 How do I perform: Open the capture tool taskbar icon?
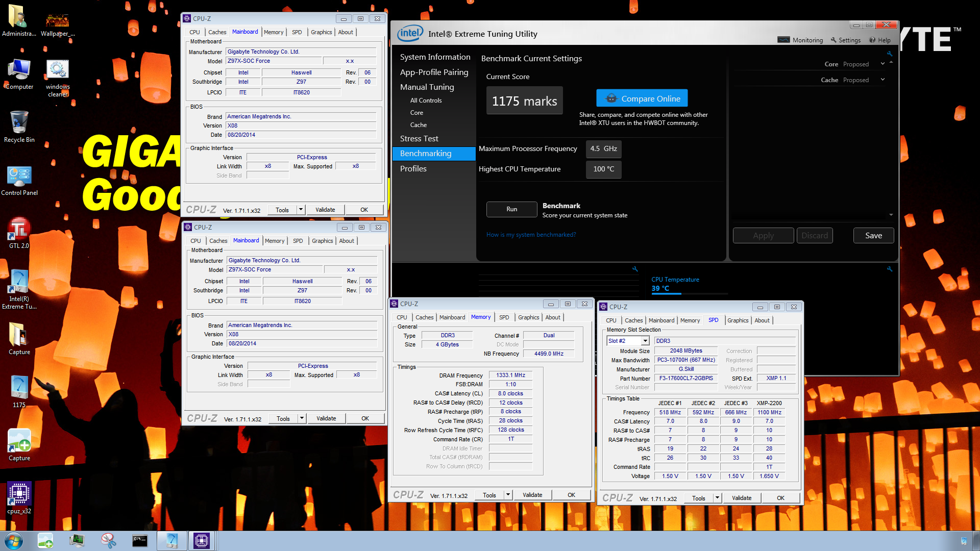(x=45, y=541)
